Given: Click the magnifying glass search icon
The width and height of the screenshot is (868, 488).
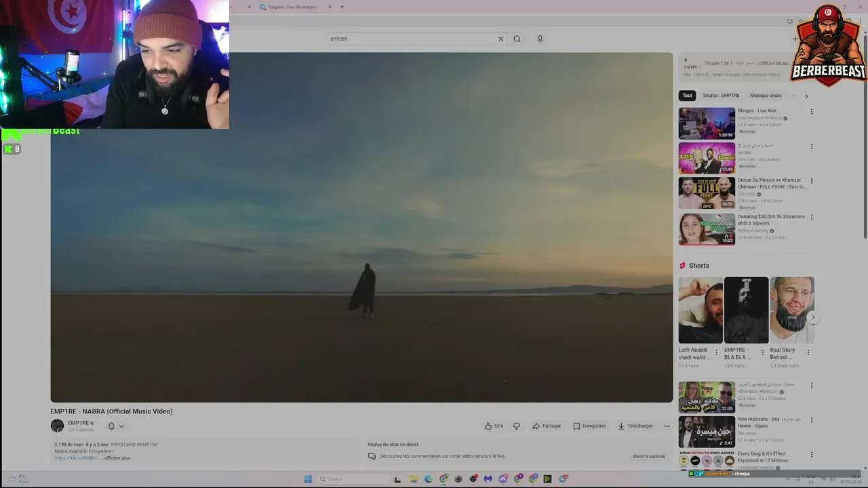Looking at the screenshot, I should (517, 39).
